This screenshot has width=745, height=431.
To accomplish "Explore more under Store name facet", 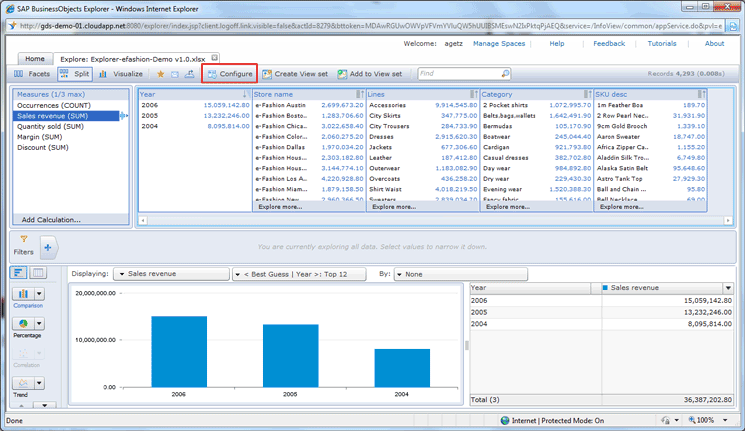I will 280,207.
